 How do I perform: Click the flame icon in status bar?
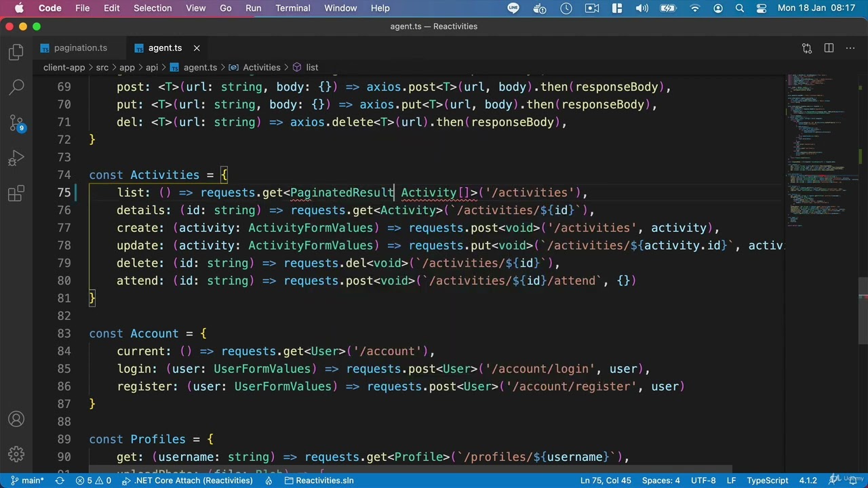tap(269, 481)
